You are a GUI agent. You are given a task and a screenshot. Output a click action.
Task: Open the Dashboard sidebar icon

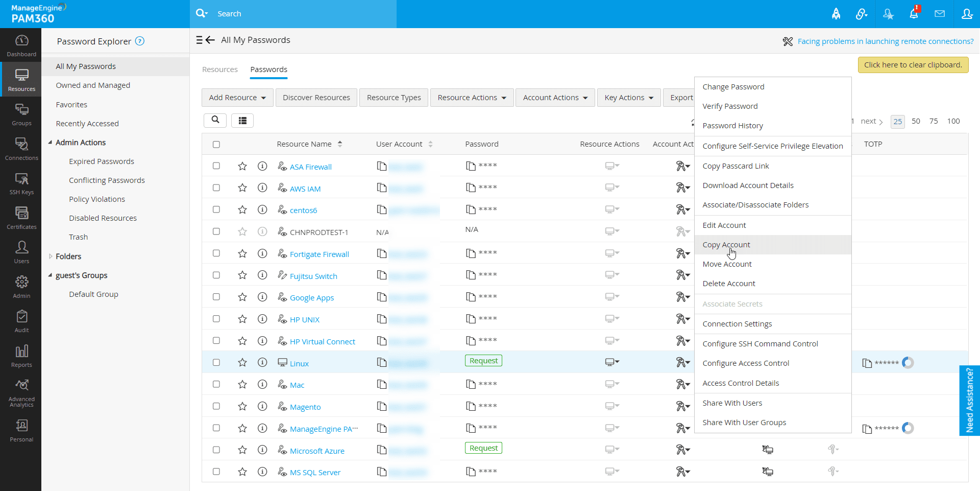click(21, 45)
